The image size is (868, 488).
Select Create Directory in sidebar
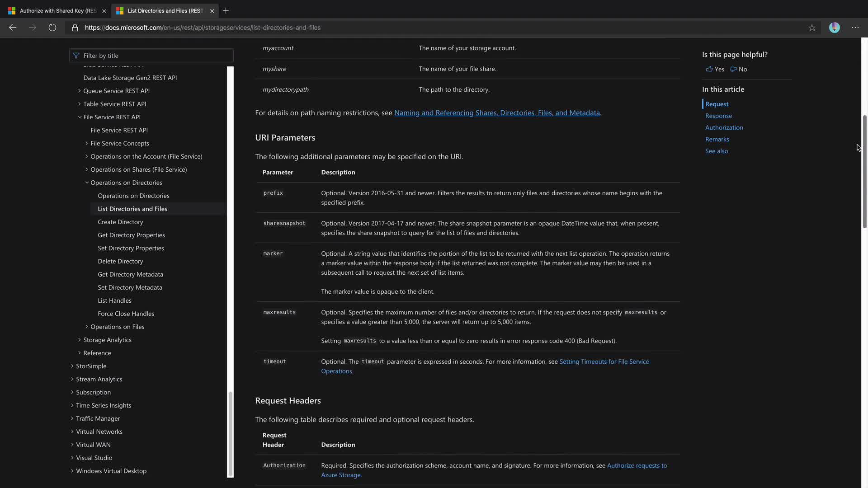click(120, 222)
